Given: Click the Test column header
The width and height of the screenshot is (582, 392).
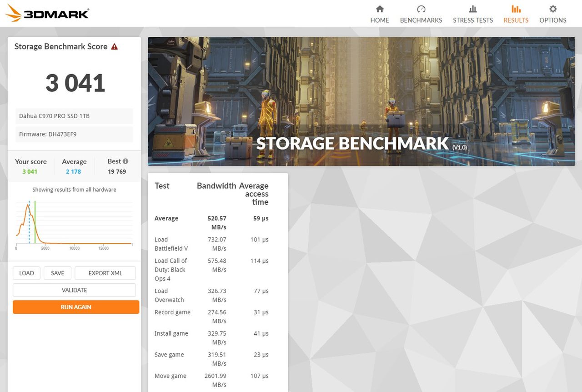Looking at the screenshot, I should [162, 186].
